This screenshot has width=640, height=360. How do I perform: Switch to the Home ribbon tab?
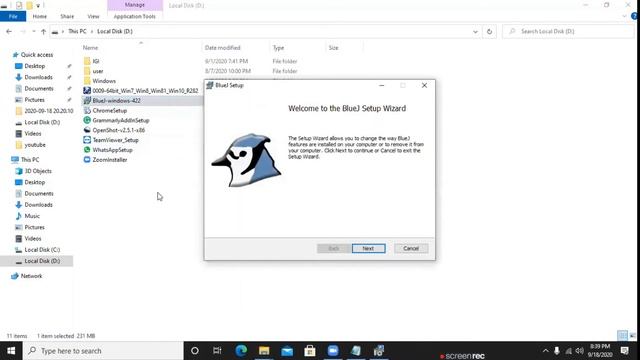click(40, 16)
